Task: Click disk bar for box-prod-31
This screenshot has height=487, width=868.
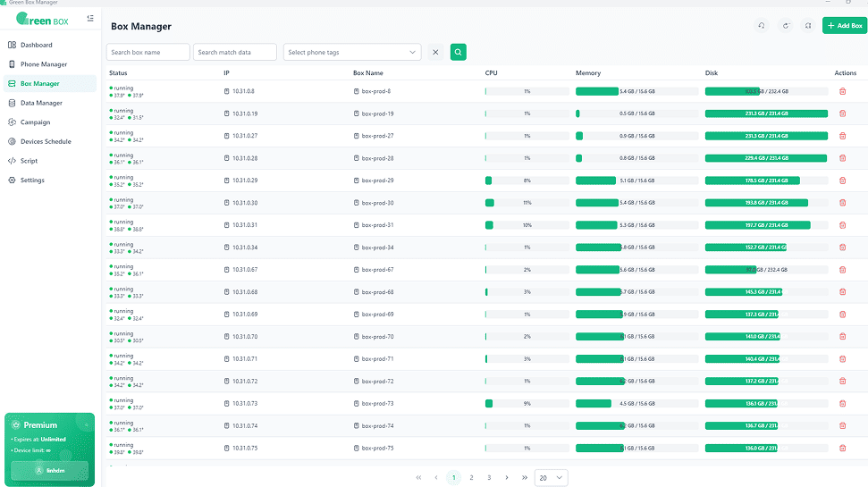Action: 767,225
